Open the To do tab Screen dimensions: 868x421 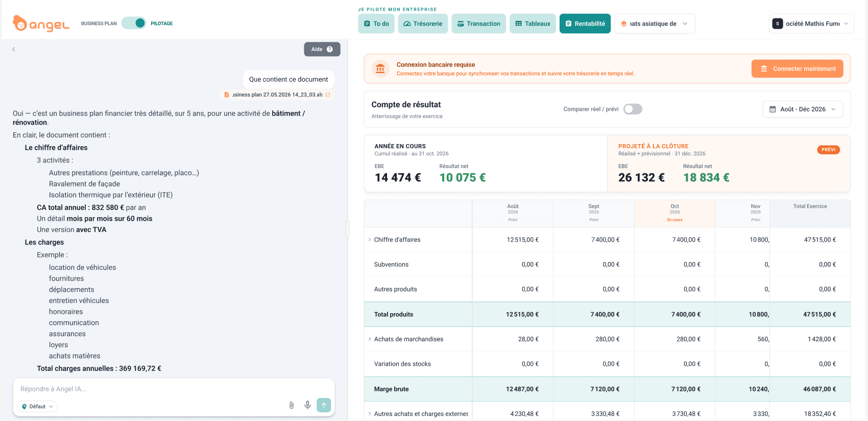376,24
